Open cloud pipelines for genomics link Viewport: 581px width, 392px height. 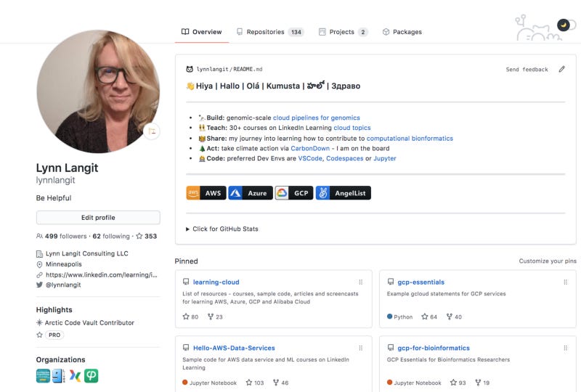[316, 118]
